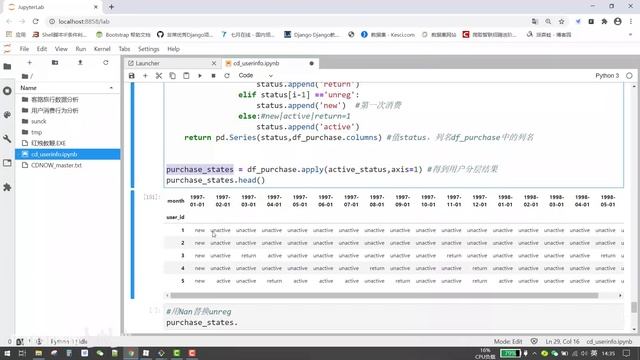This screenshot has height=360, width=640.
Task: Close the Launcher tab
Action: 214,63
